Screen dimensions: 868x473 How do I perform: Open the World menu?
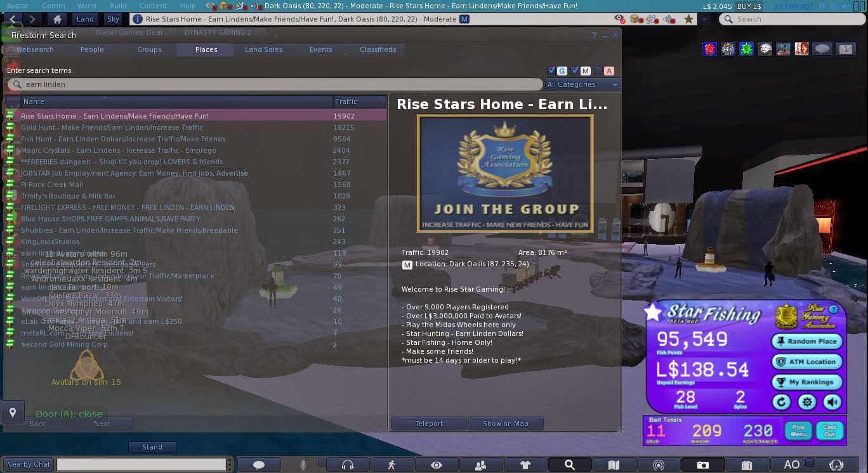[x=87, y=6]
